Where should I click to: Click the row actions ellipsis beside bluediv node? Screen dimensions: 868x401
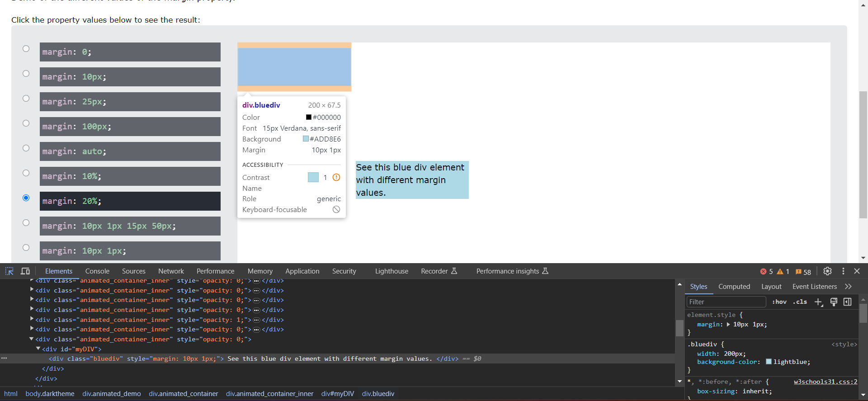tap(4, 358)
